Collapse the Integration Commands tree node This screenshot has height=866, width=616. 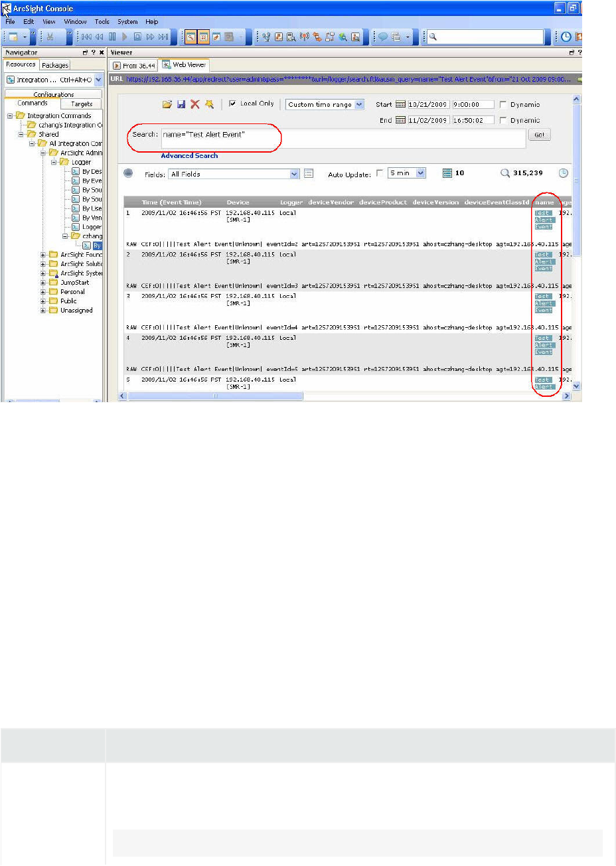coord(11,115)
